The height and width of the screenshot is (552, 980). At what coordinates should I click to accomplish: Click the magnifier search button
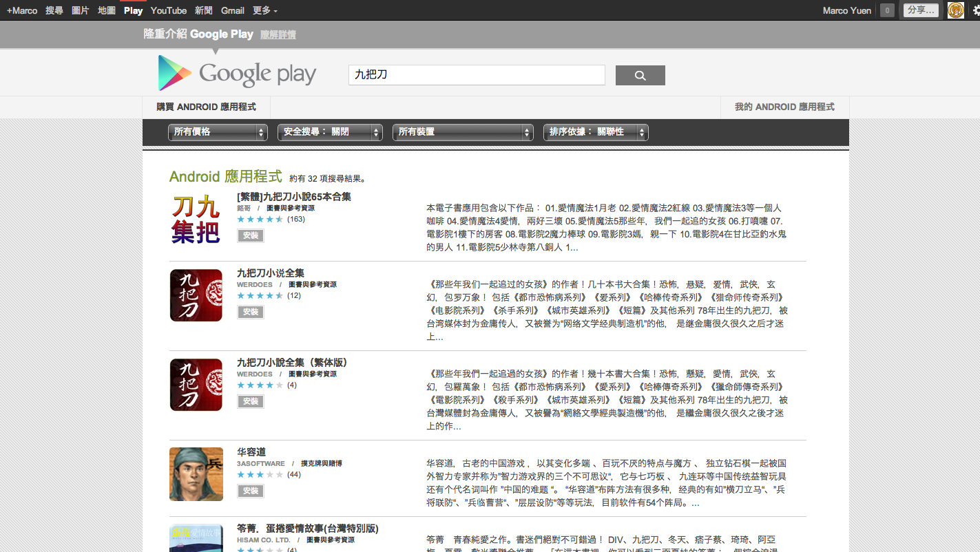[x=640, y=75]
